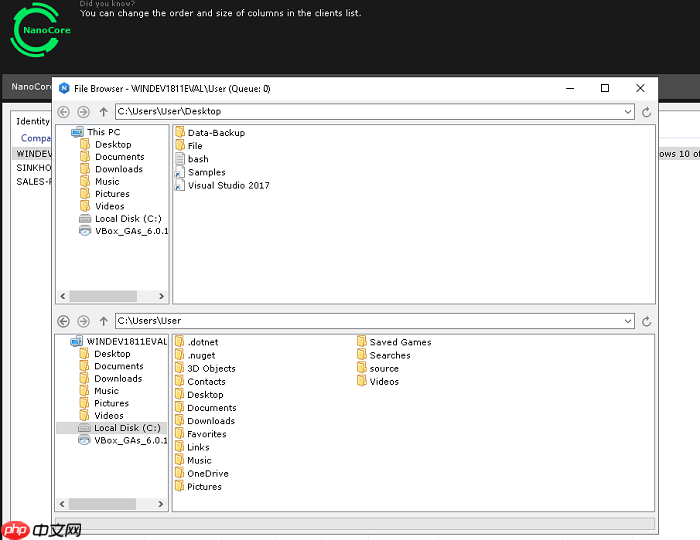This screenshot has width=700, height=540.
Task: Click right arrow of lower tree scrollbar
Action: coord(161,504)
